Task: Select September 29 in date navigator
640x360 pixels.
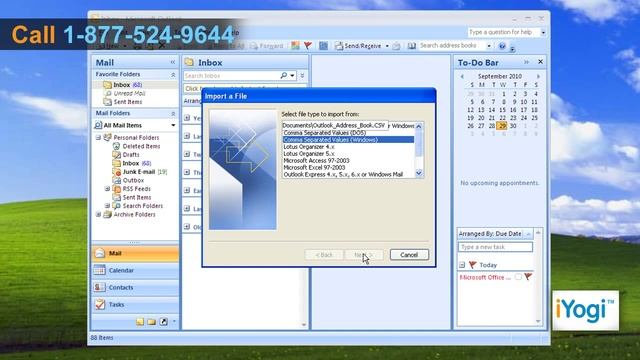Action: 502,126
